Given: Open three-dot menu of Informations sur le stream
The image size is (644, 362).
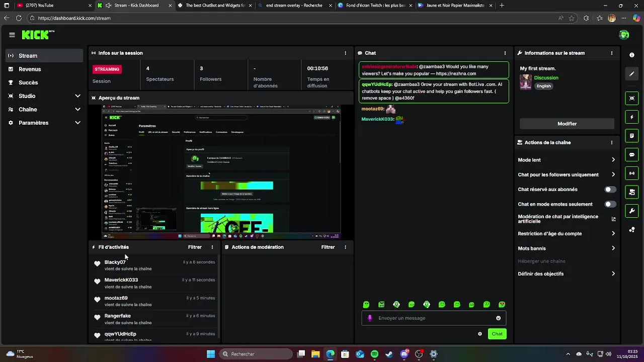Looking at the screenshot, I should 612,53.
